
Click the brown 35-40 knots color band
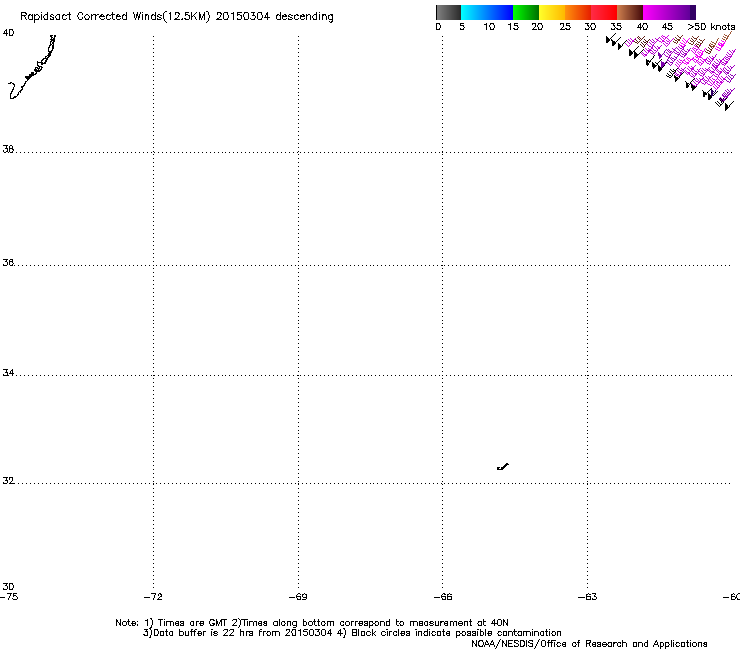coord(630,12)
